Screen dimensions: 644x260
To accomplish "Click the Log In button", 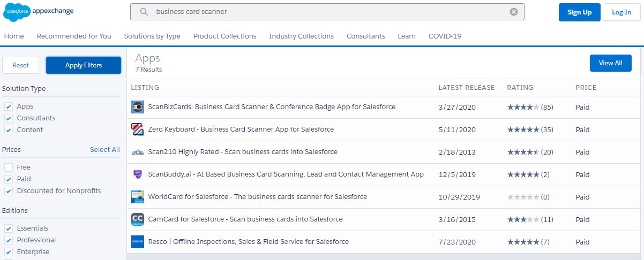I will 621,12.
